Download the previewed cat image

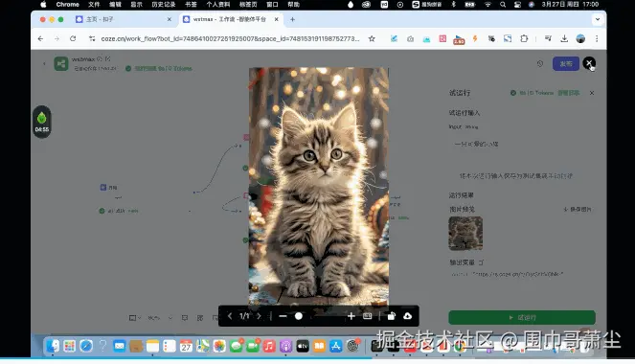407,316
